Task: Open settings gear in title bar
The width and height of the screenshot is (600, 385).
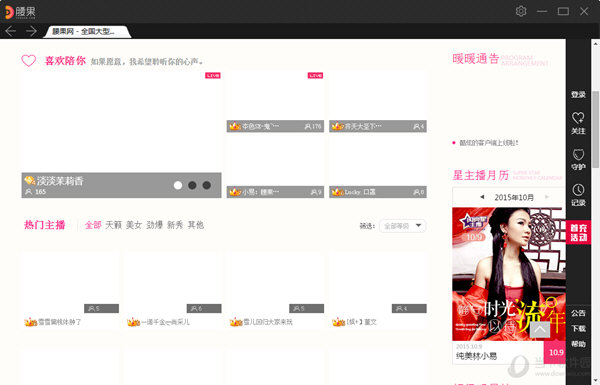Action: (521, 11)
